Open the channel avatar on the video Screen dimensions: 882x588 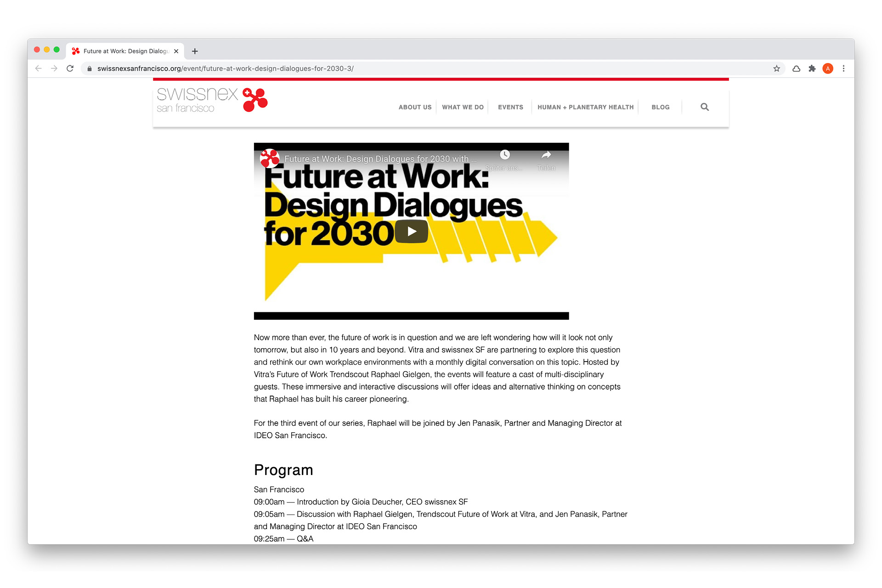[270, 158]
